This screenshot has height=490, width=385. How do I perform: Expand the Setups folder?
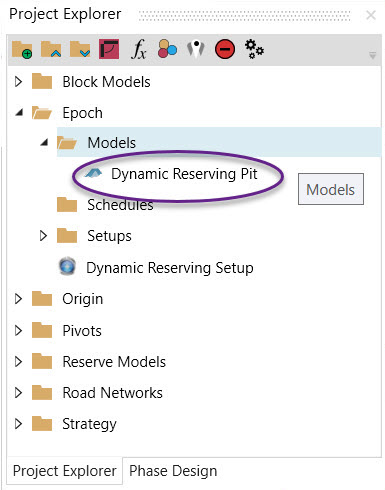click(x=43, y=236)
